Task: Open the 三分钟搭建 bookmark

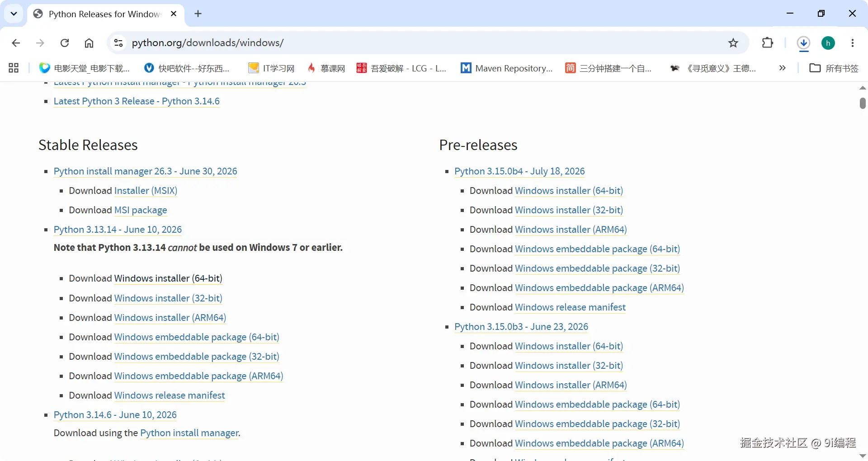Action: click(609, 68)
